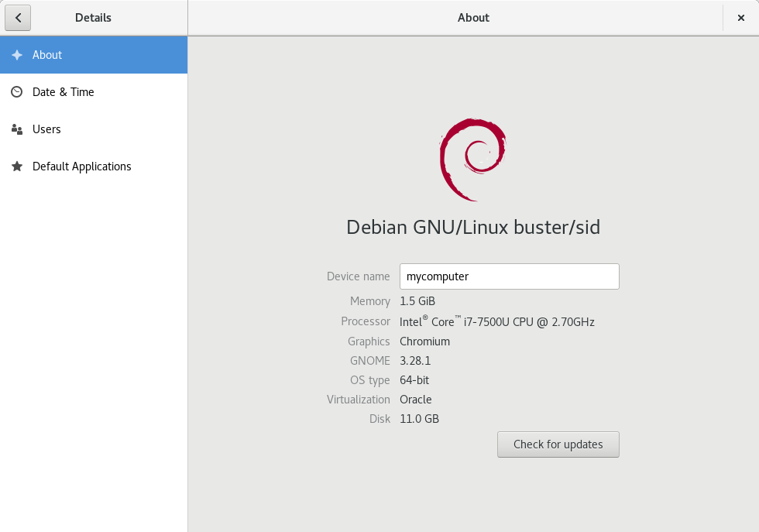Screen dimensions: 759x532
Task: Check for updates
Action: pos(558,444)
